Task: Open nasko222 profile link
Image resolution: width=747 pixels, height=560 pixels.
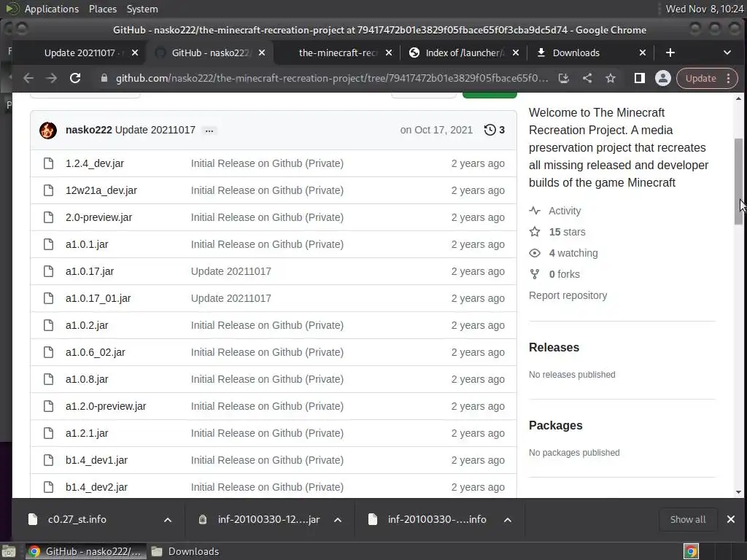Action: (88, 130)
